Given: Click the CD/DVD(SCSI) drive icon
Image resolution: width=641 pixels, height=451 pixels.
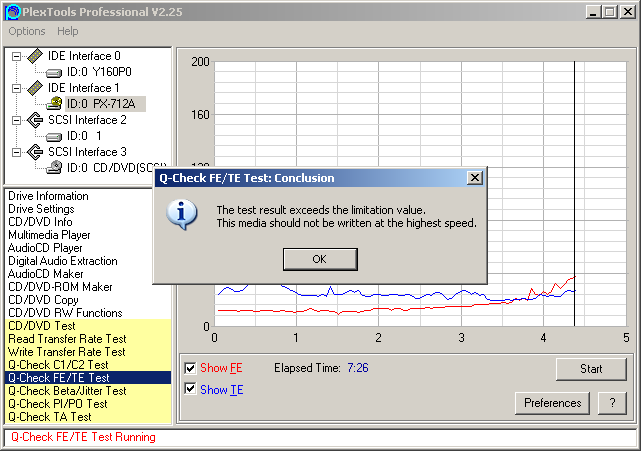Looking at the screenshot, I should (54, 167).
